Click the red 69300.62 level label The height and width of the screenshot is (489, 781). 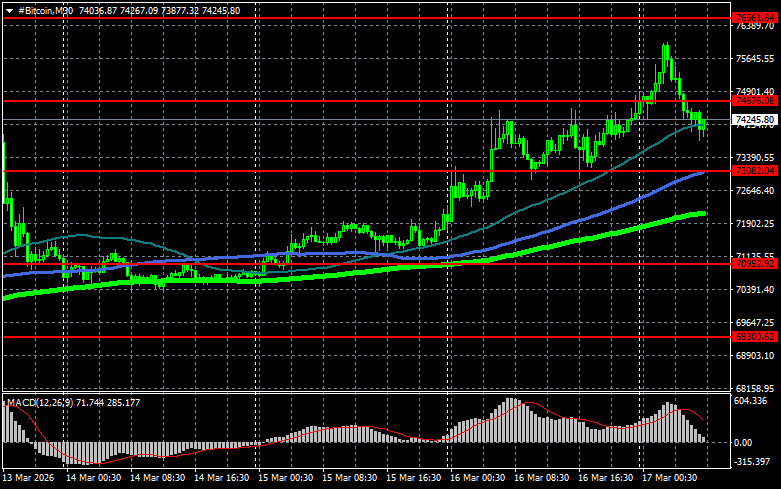pyautogui.click(x=755, y=337)
